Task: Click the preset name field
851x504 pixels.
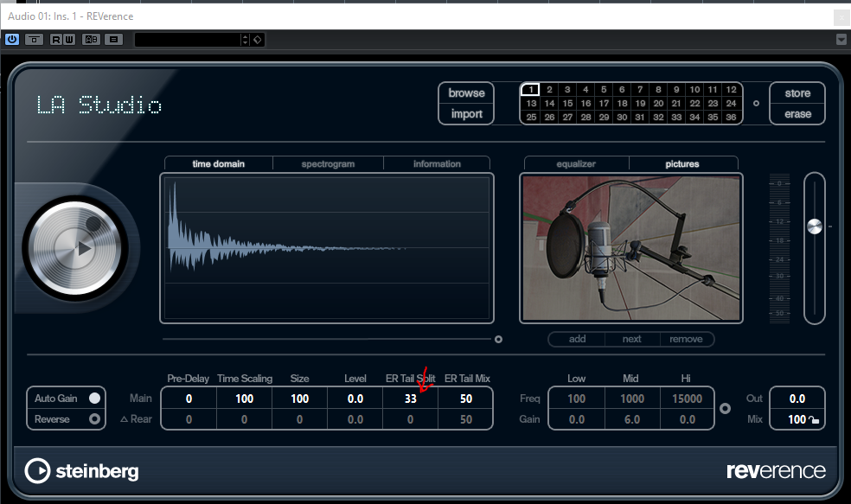Action: [187, 40]
